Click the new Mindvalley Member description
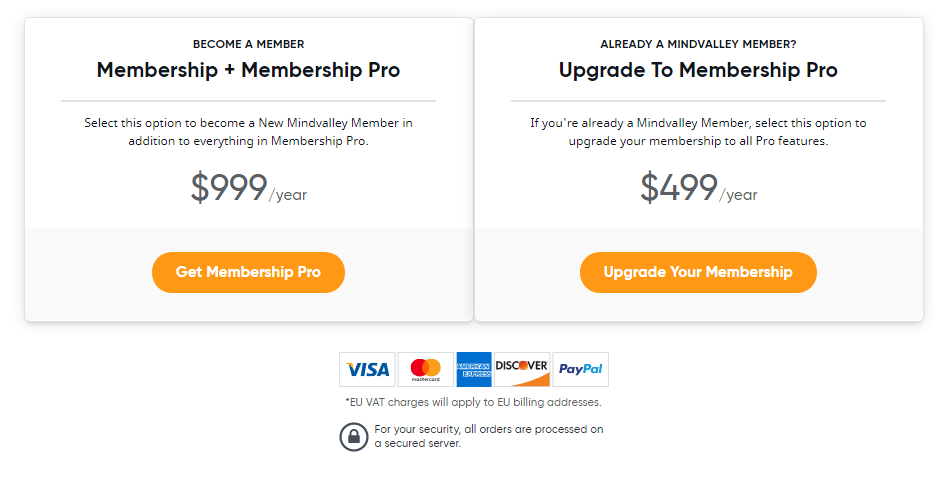Viewport: 936px width, 479px height. tap(248, 132)
